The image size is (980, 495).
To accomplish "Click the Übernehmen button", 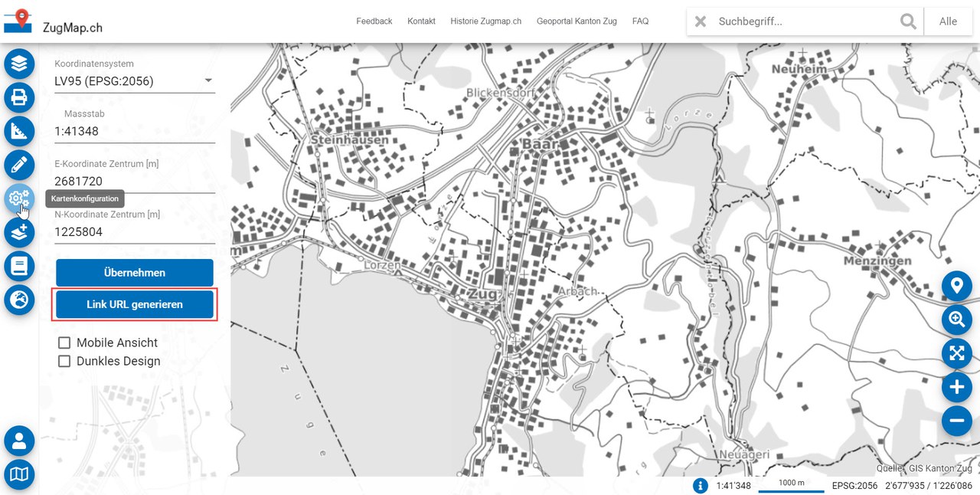I will (135, 273).
